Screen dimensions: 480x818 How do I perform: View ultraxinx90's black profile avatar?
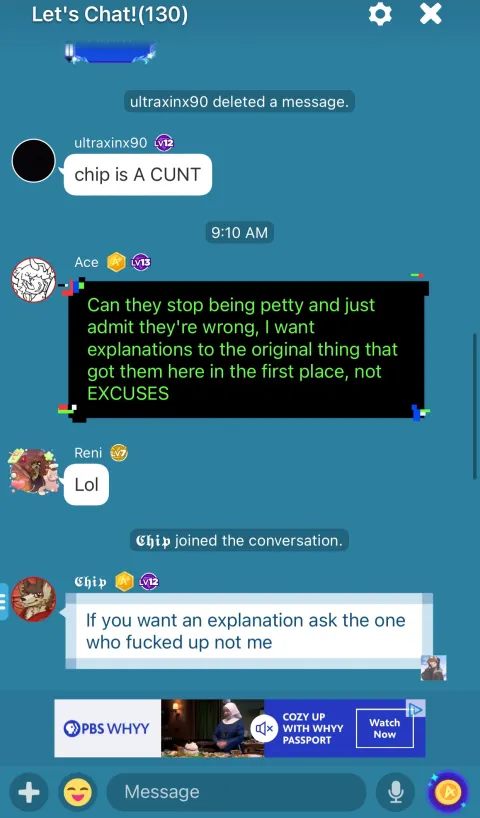click(33, 161)
